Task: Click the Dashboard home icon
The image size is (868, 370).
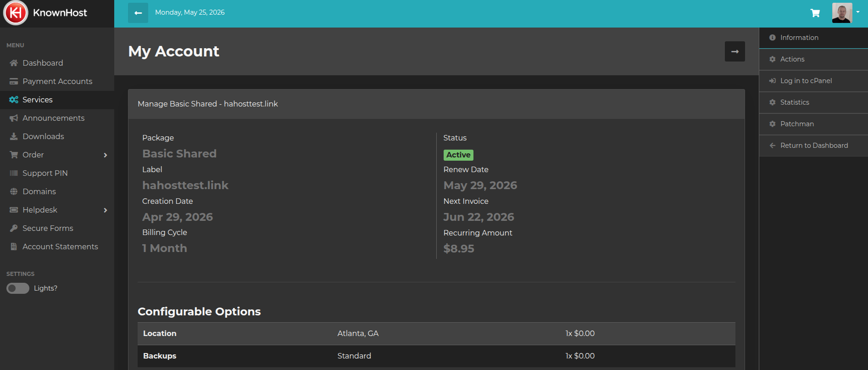Action: coord(14,63)
